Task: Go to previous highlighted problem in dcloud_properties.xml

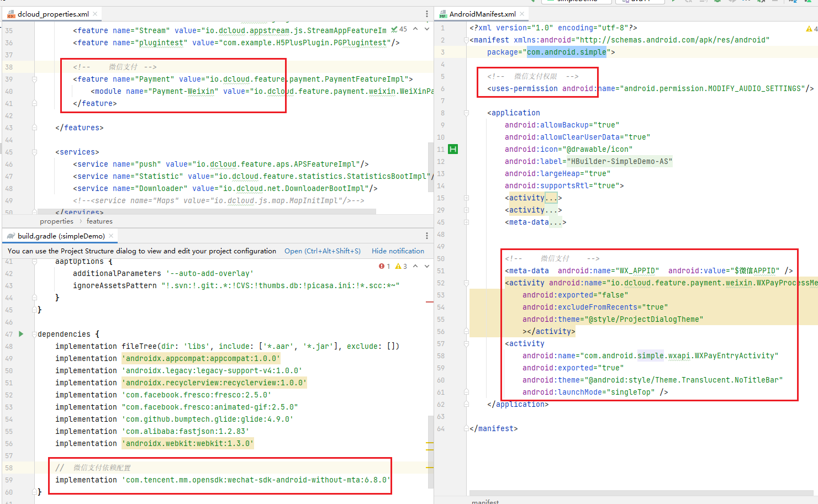Action: 415,29
